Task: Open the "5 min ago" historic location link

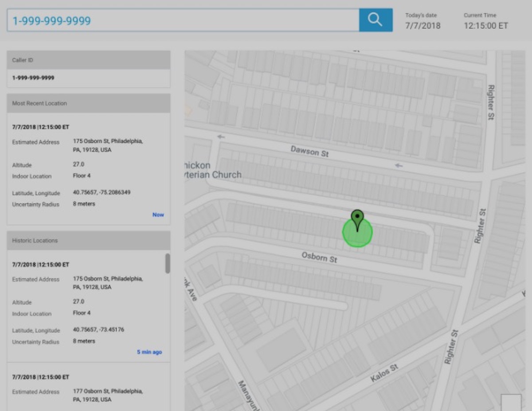Action: 149,352
